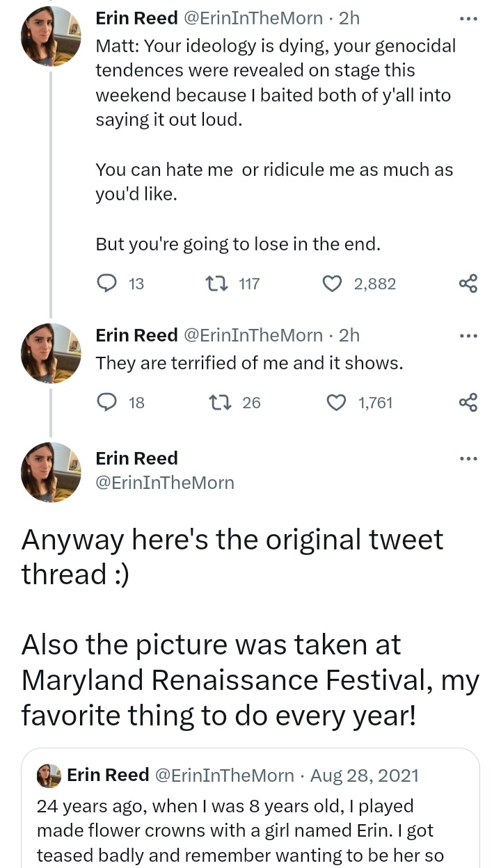Image resolution: width=501 pixels, height=868 pixels.
Task: Open the 'They are terrified of me' tweet text
Action: pyautogui.click(x=249, y=363)
